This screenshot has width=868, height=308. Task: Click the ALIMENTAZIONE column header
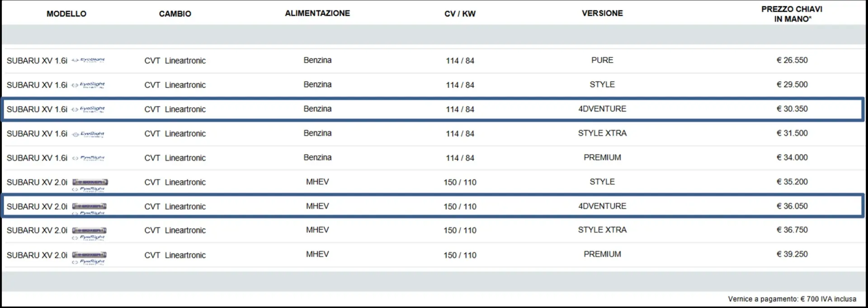[317, 14]
